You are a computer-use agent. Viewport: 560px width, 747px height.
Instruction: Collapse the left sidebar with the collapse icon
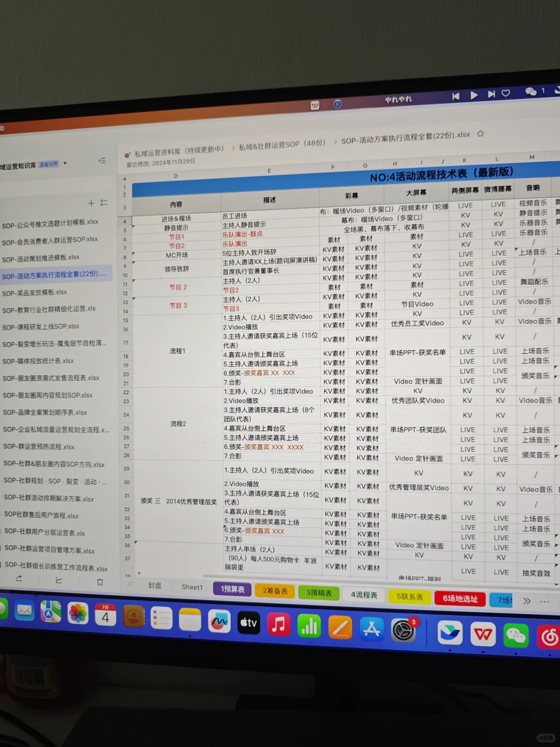[102, 160]
